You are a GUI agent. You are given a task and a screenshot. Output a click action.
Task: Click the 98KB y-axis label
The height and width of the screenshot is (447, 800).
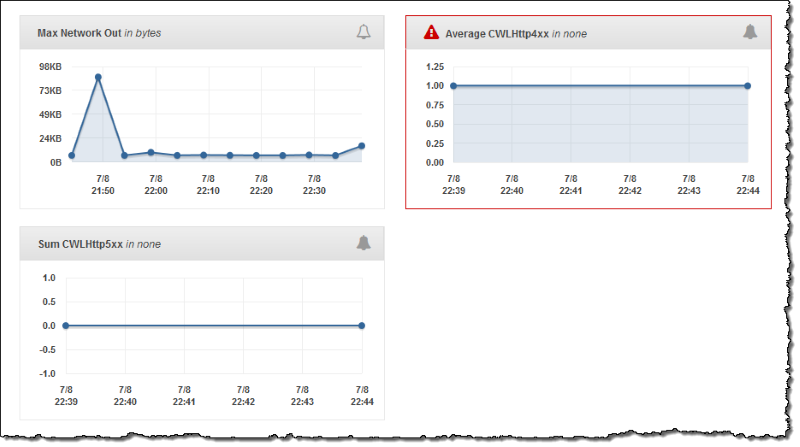[x=50, y=67]
